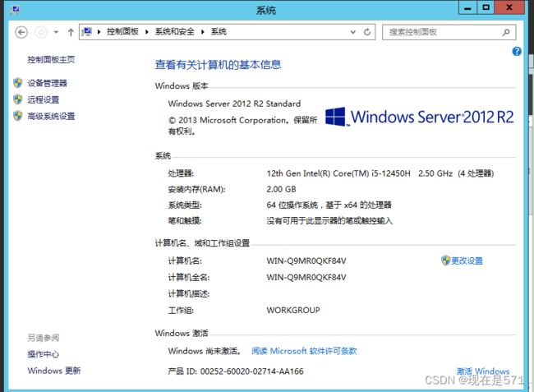
Task: Expand the arrow after the address bar computer icon
Action: click(x=99, y=32)
